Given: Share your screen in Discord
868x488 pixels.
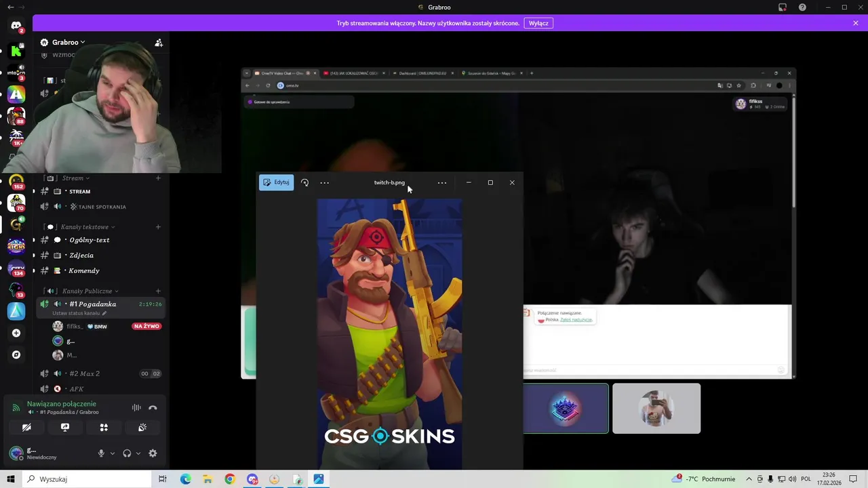Looking at the screenshot, I should coord(65,428).
